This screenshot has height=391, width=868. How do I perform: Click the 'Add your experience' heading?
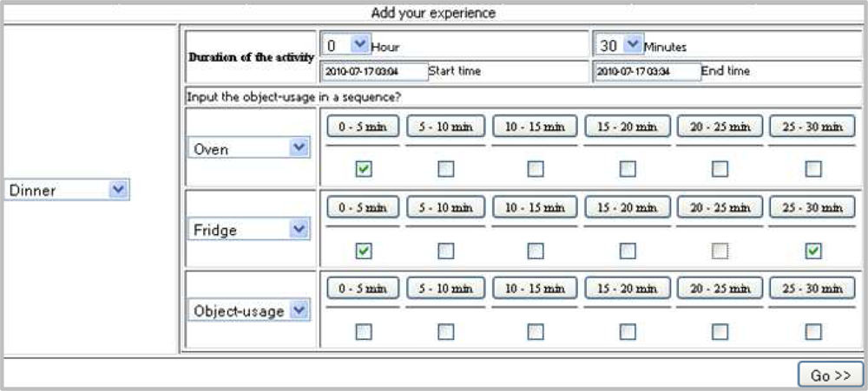coord(433,13)
